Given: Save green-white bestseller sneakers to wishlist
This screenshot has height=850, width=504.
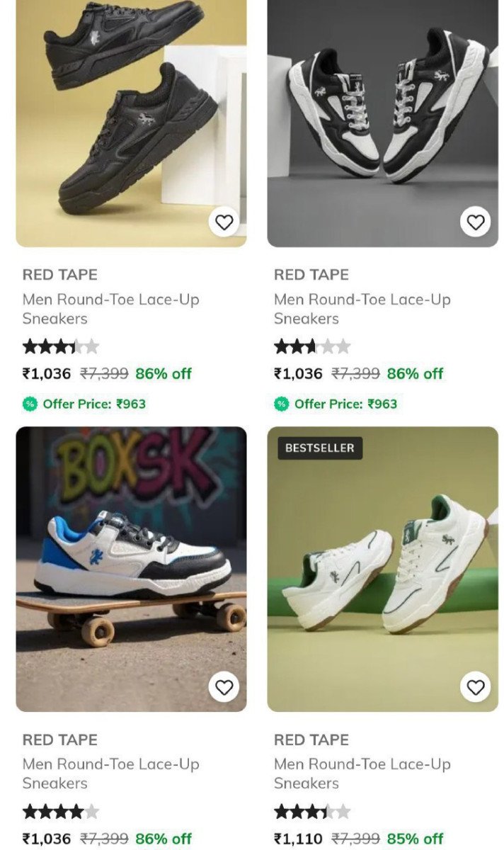Looking at the screenshot, I should [x=476, y=687].
